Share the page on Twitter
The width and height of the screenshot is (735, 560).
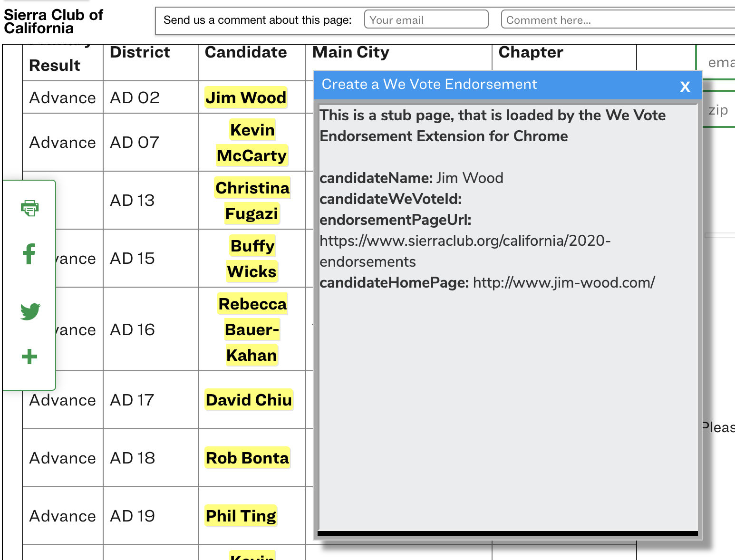point(29,311)
